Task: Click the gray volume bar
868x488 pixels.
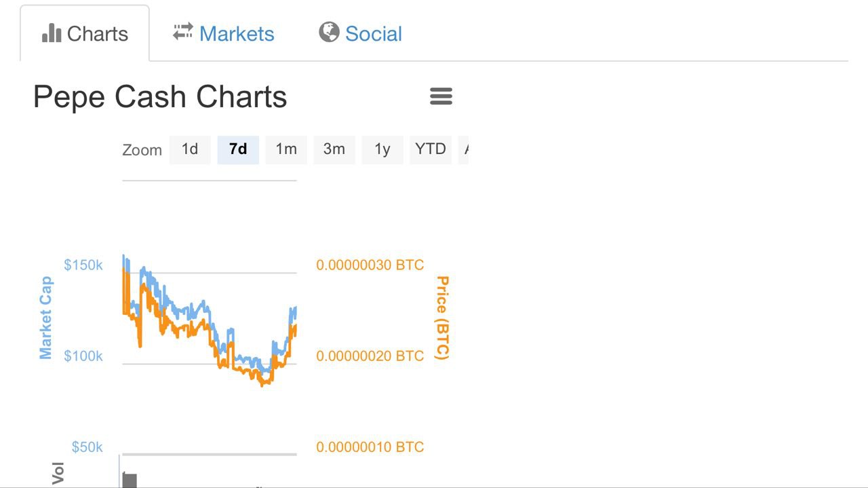Action: pos(130,481)
